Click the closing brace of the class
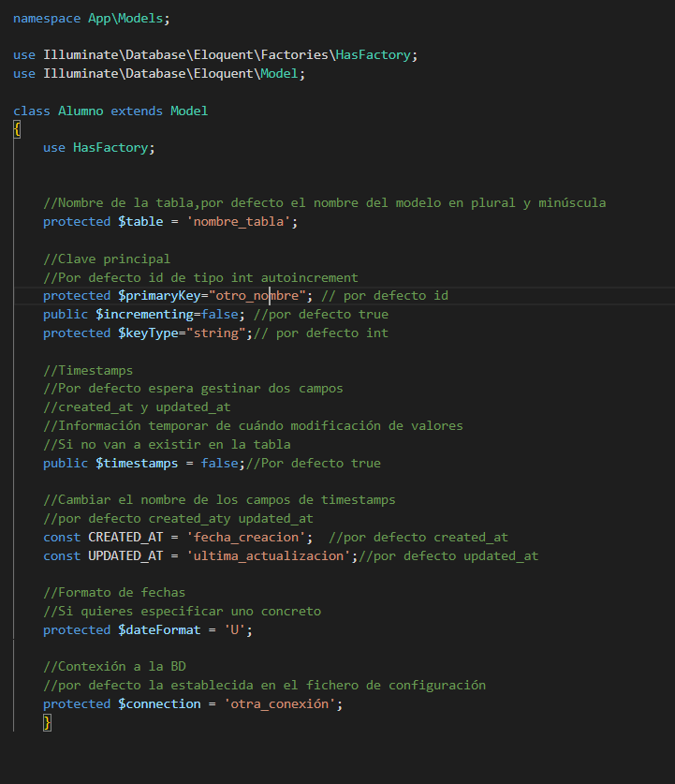 point(47,722)
